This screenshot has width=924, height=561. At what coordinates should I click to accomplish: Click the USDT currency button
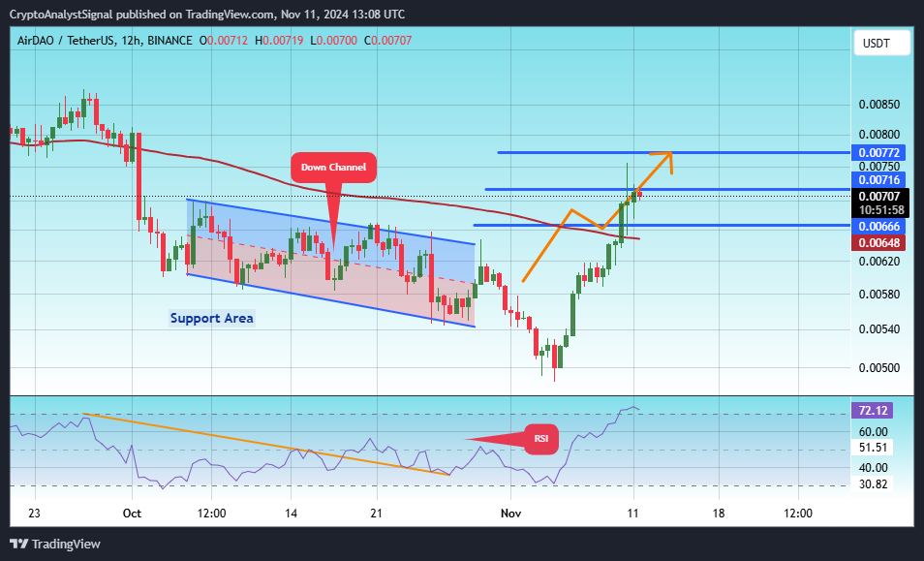click(881, 44)
